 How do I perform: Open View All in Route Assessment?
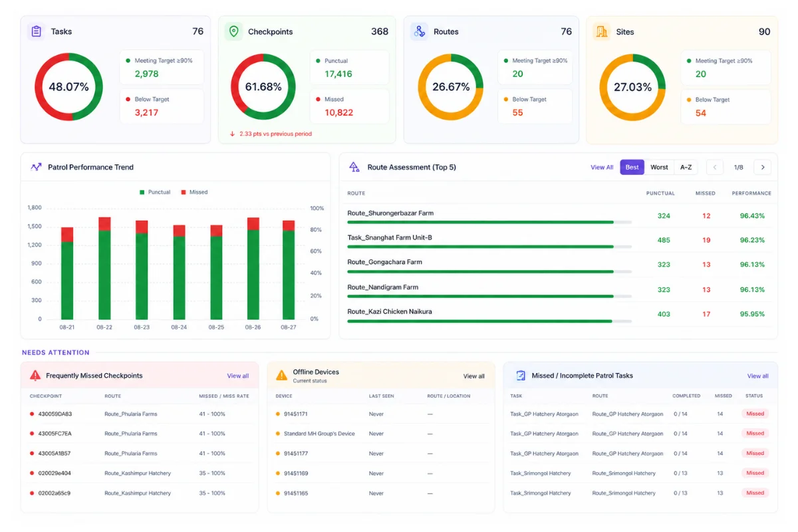602,167
